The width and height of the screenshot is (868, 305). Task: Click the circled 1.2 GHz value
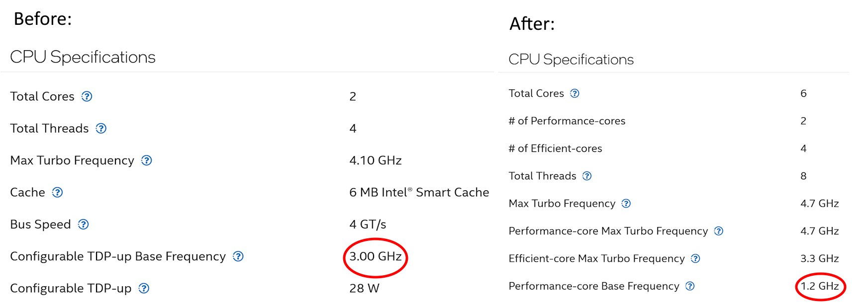coord(820,286)
